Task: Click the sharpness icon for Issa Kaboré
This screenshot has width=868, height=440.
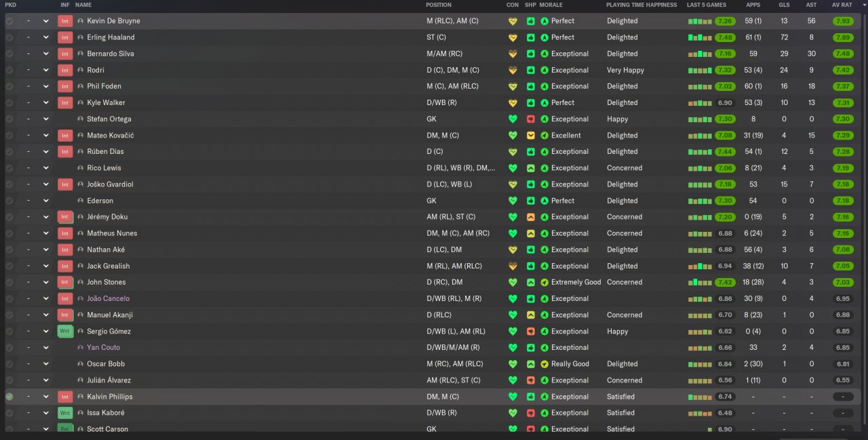Action: tap(530, 413)
